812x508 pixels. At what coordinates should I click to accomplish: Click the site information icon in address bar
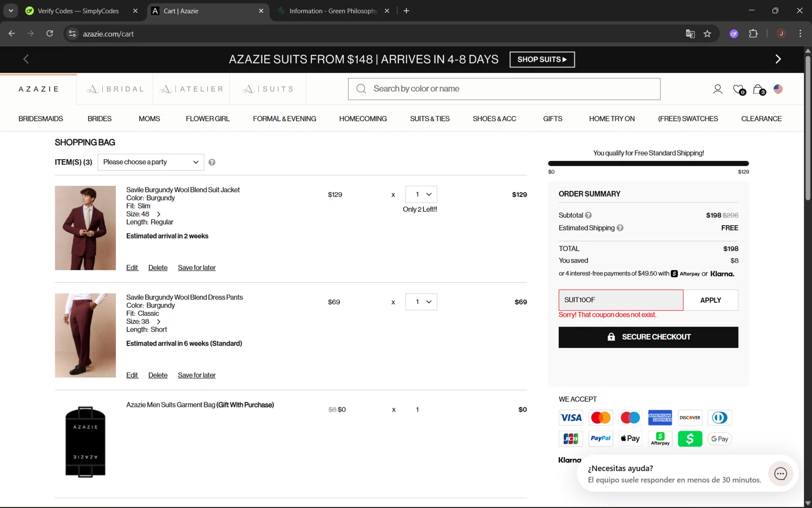(72, 34)
